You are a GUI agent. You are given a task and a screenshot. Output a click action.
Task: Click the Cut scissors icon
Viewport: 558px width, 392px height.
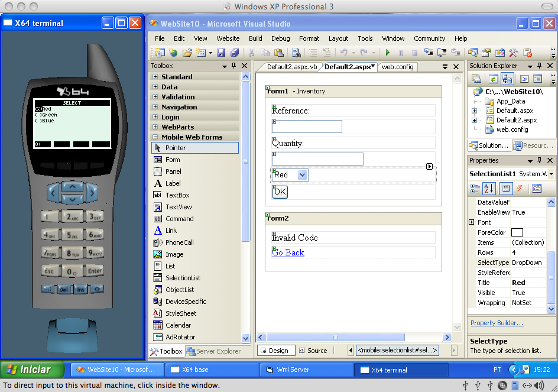click(251, 53)
